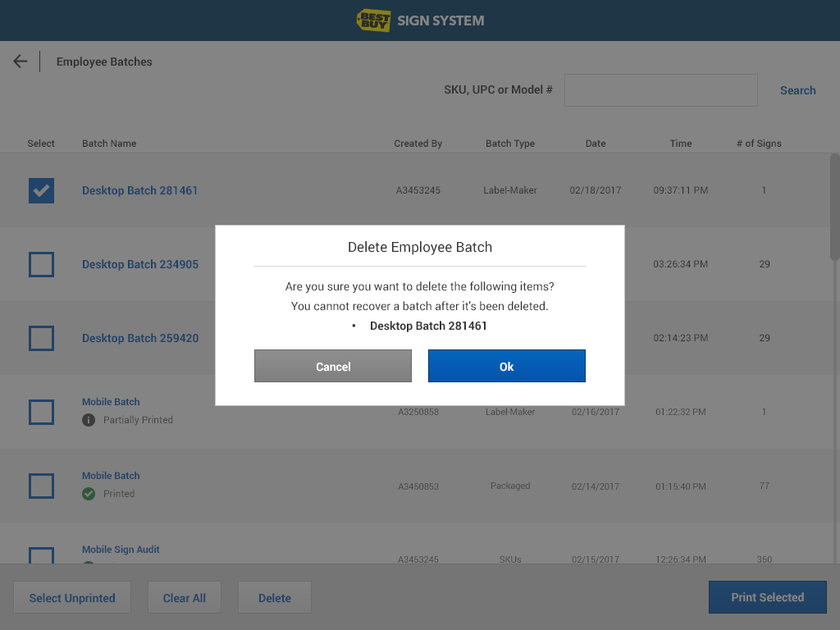840x630 pixels.
Task: Click the Created By column header
Action: pos(418,144)
